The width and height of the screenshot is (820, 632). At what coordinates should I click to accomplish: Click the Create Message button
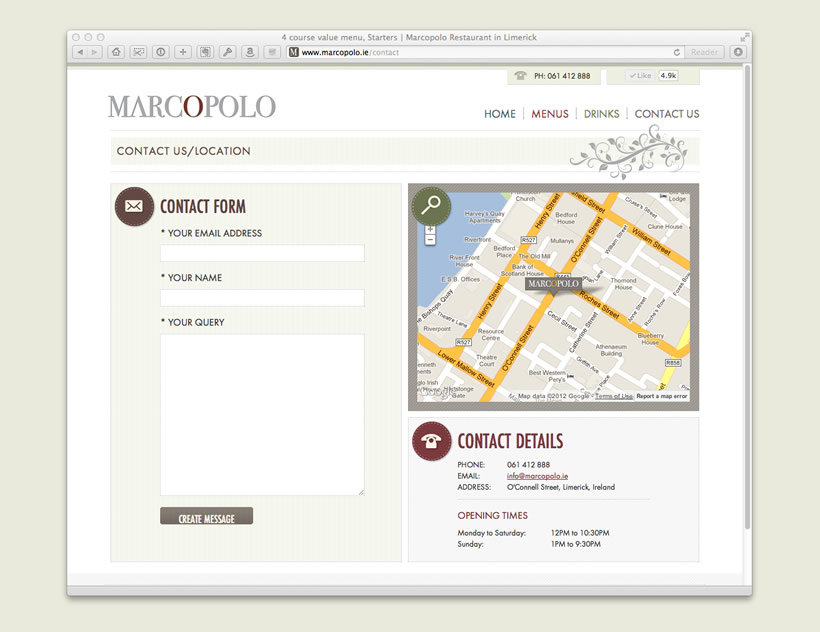pyautogui.click(x=207, y=516)
